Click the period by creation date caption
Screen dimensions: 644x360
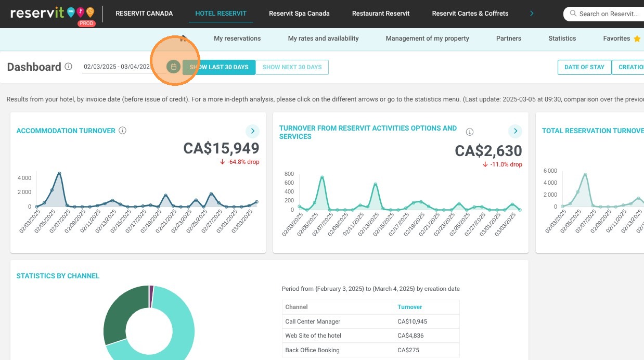point(371,289)
